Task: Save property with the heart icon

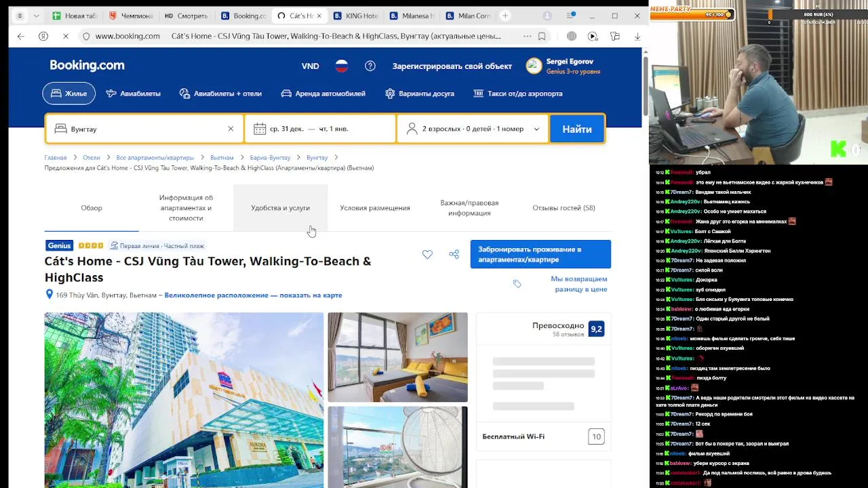Action: point(427,254)
